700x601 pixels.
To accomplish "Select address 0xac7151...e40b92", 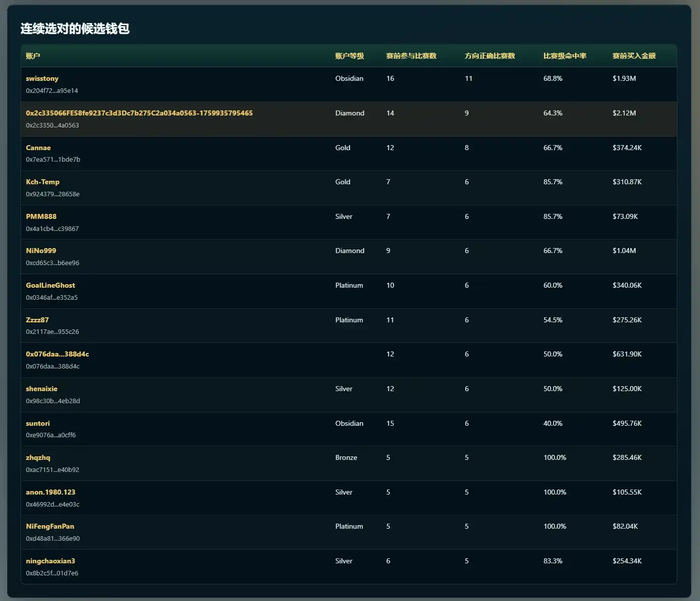I will (52, 470).
